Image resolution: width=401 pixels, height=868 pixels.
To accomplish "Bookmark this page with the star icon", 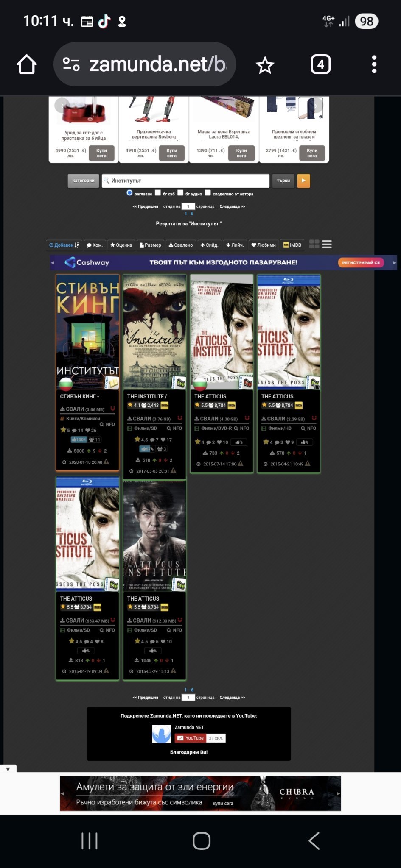I will tap(265, 65).
